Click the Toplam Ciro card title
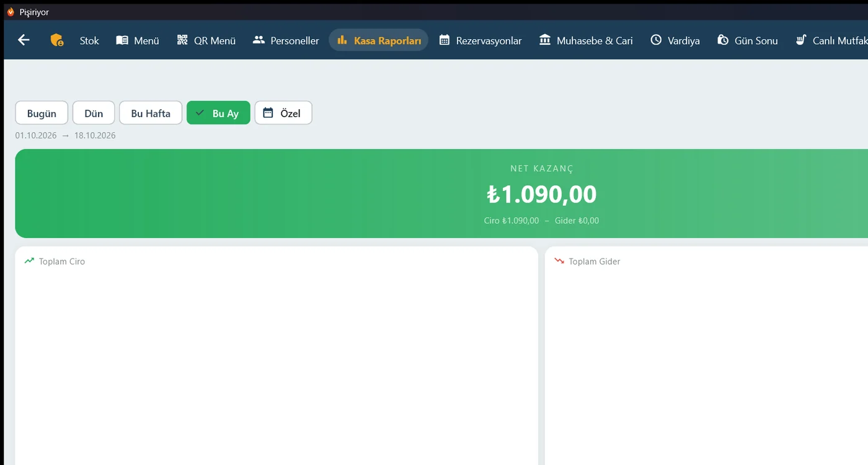Screen dimensions: 868x465 click(x=62, y=262)
